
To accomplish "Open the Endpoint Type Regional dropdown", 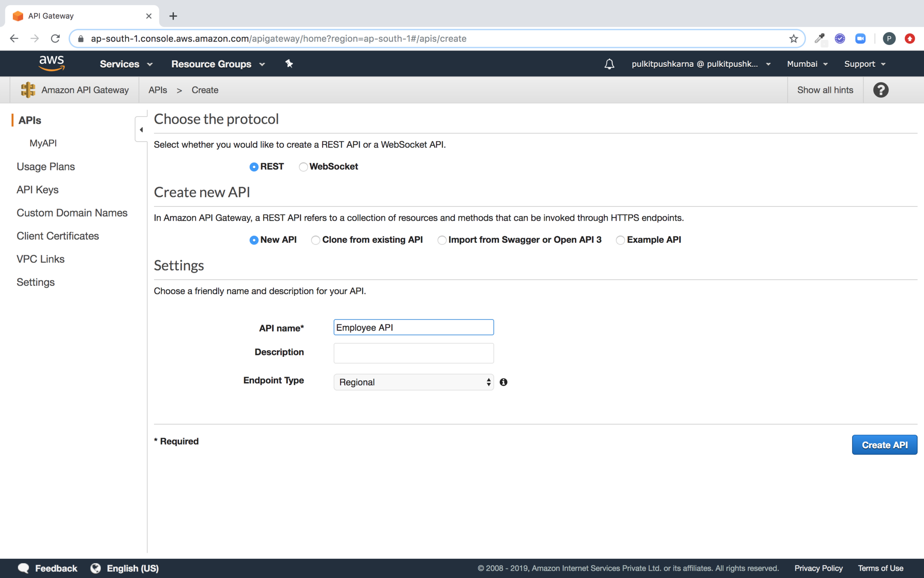I will click(413, 382).
